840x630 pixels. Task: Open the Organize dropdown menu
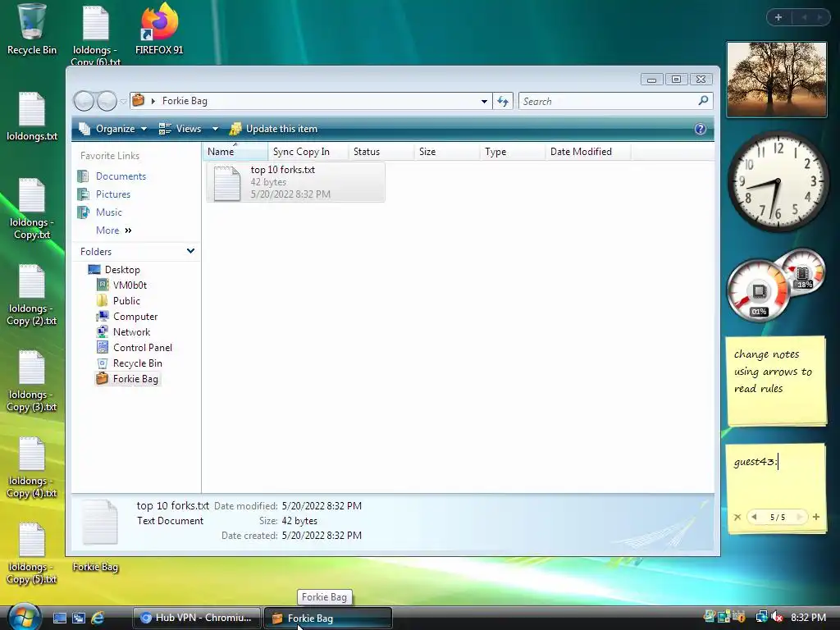pyautogui.click(x=112, y=129)
